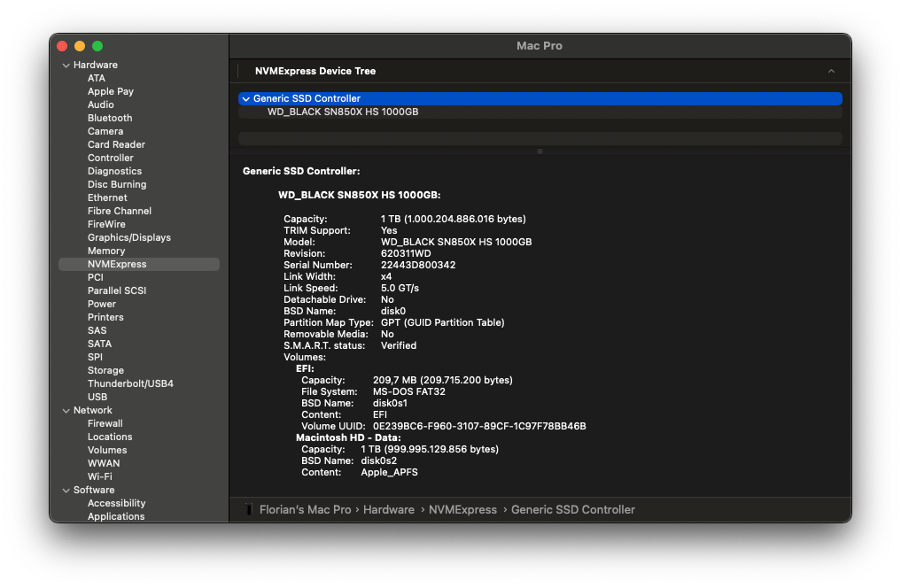Click the red close window button
901x588 pixels.
62,46
